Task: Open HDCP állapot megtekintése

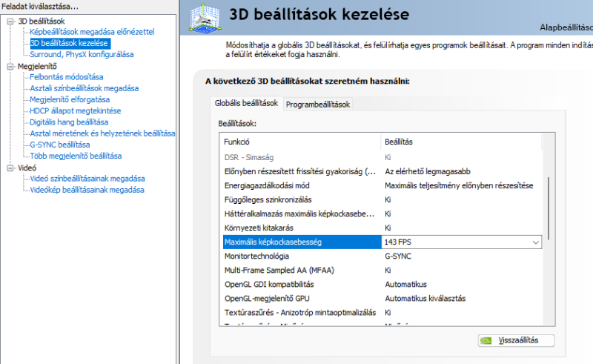Action: pyautogui.click(x=75, y=110)
